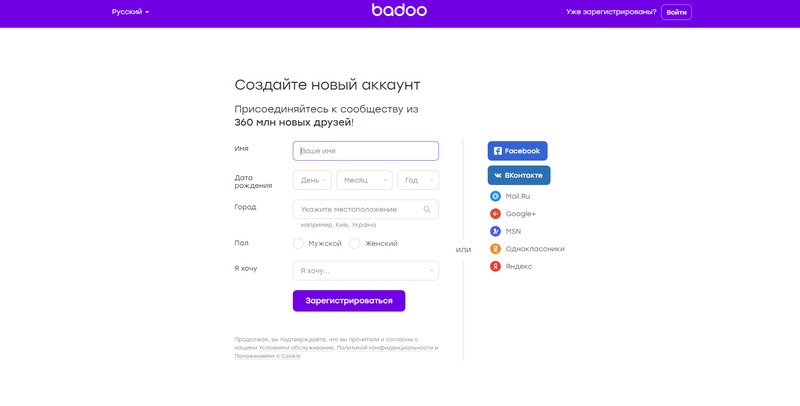Sign up with the Facebook button
The width and height of the screenshot is (800, 406).
517,151
